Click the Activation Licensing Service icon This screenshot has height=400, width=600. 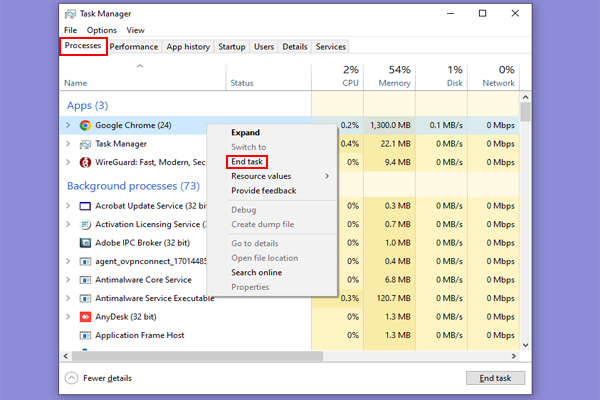tap(85, 224)
